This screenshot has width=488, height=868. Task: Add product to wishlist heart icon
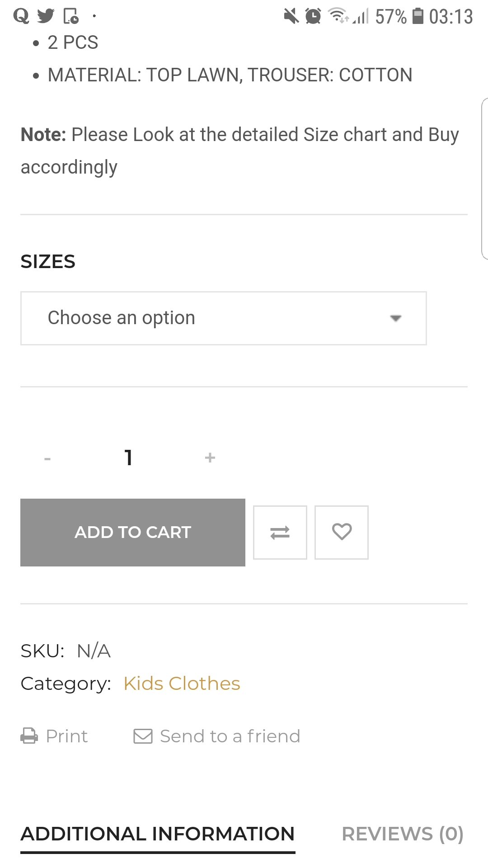coord(342,533)
